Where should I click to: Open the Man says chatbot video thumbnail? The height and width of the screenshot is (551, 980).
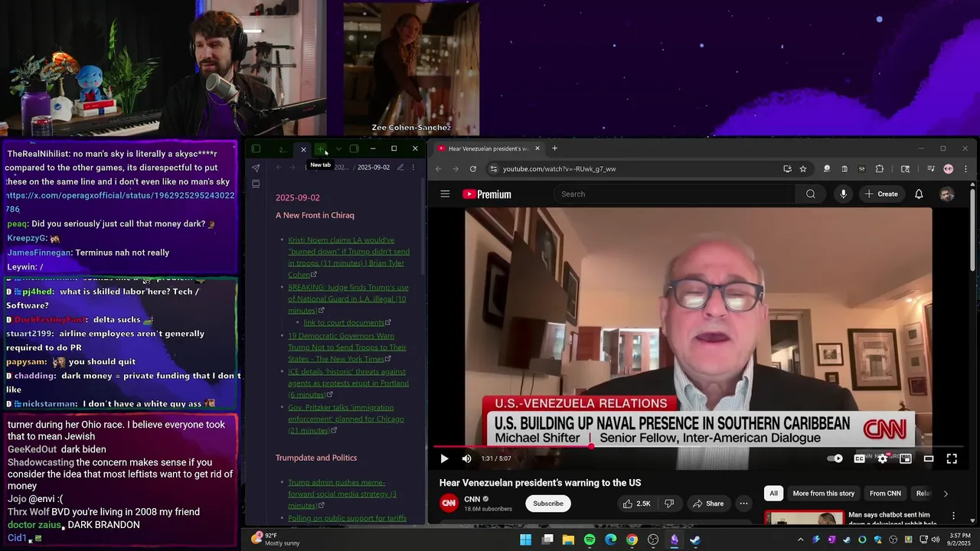click(x=804, y=518)
